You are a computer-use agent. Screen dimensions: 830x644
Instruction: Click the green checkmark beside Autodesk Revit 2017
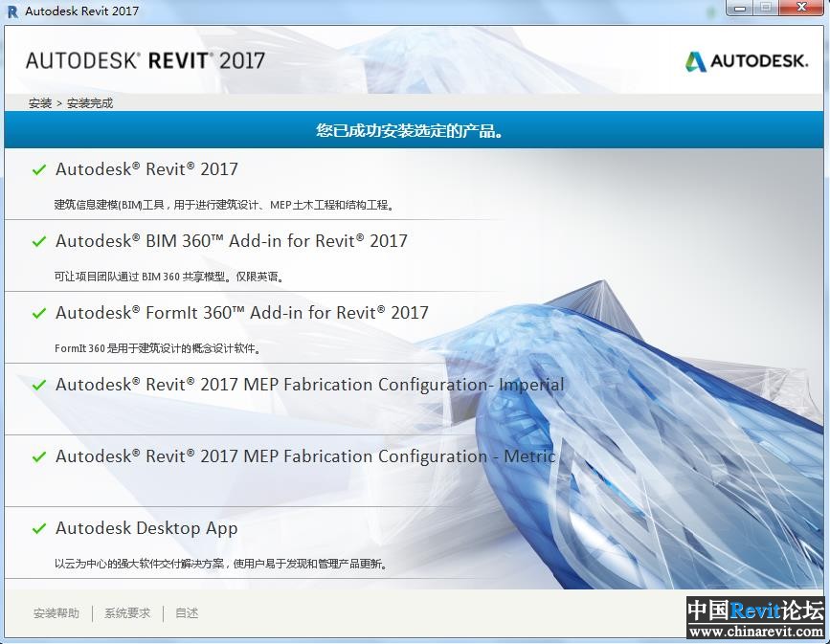click(x=39, y=170)
